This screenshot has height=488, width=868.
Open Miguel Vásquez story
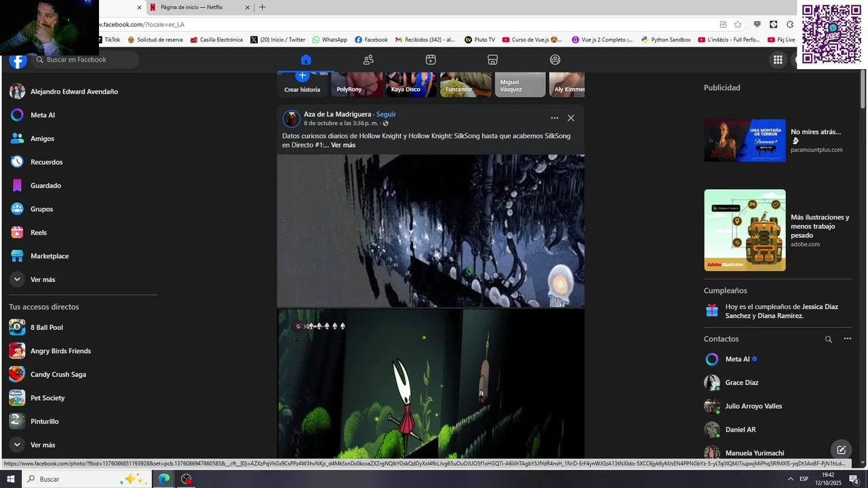click(x=520, y=84)
